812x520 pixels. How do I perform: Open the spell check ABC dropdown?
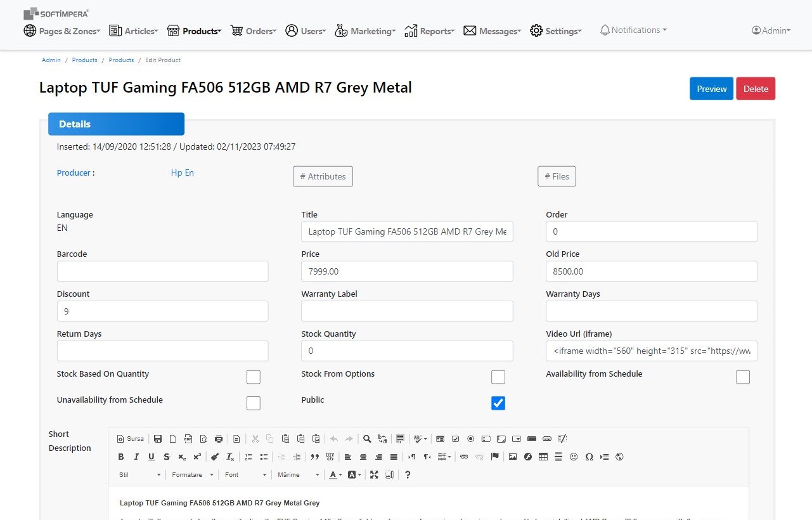(420, 439)
